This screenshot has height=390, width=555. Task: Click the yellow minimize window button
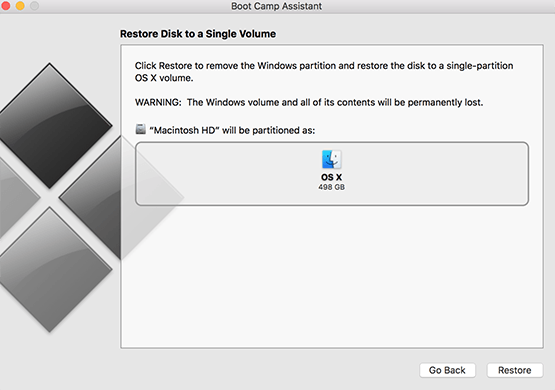[x=20, y=6]
